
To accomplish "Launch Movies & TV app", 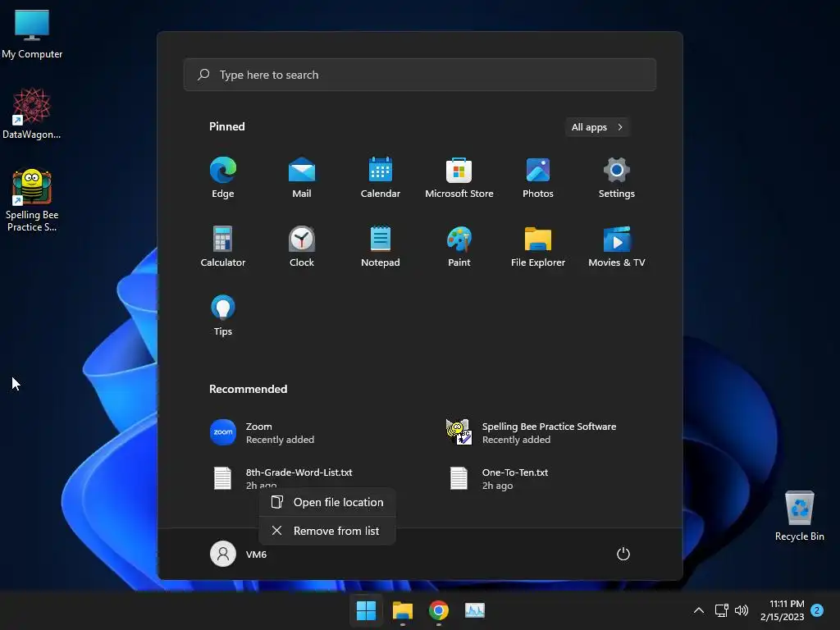I will point(617,246).
